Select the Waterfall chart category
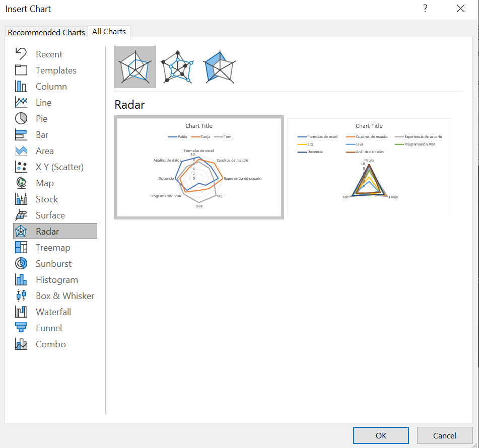The image size is (479, 448). pyautogui.click(x=55, y=312)
